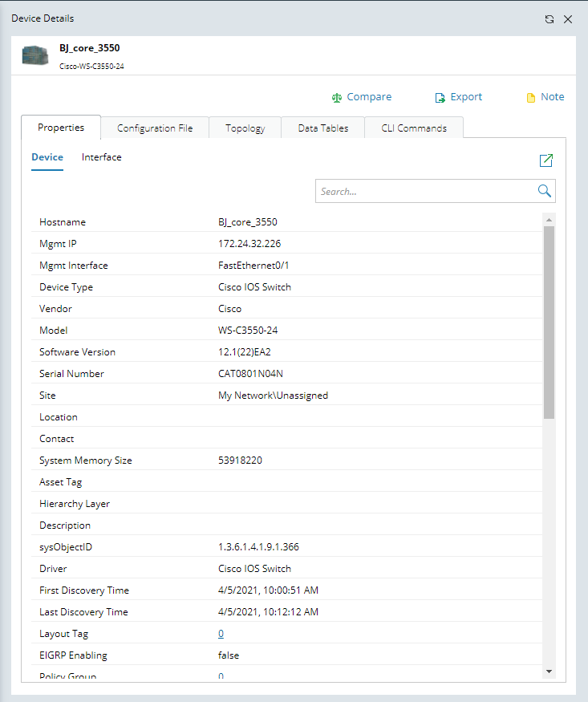The width and height of the screenshot is (588, 702).
Task: Go to the CLI Commands tab
Action: tap(414, 128)
